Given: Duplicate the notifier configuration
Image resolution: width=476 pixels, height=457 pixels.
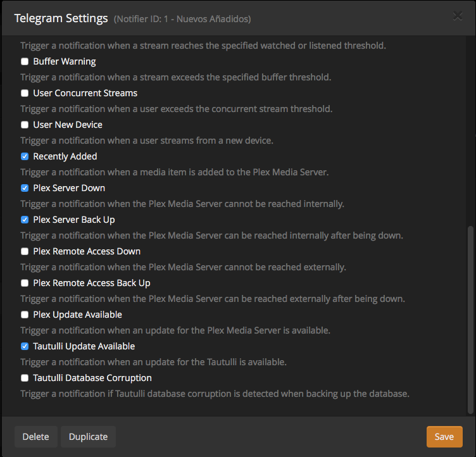Looking at the screenshot, I should (88, 437).
